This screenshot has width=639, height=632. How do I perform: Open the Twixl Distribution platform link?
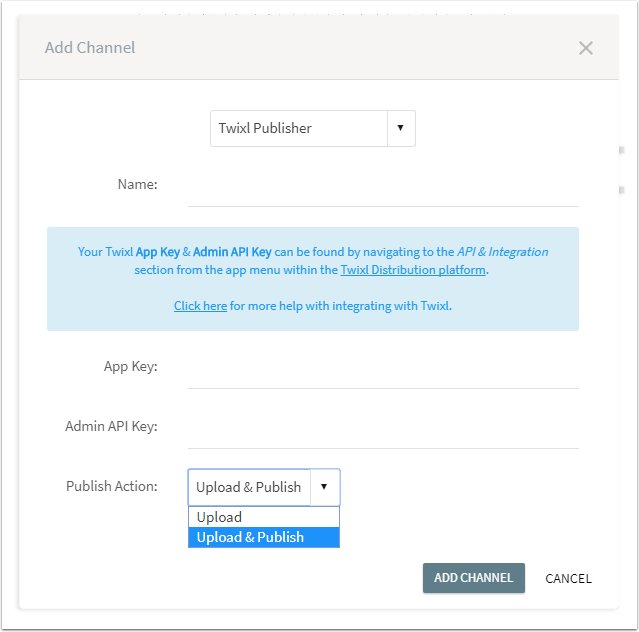tap(413, 270)
